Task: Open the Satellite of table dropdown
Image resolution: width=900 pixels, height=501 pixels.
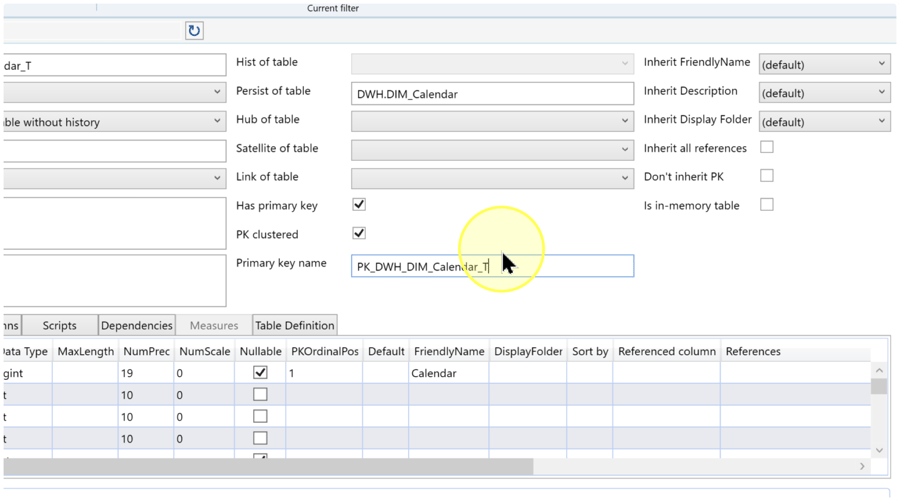Action: [492, 150]
